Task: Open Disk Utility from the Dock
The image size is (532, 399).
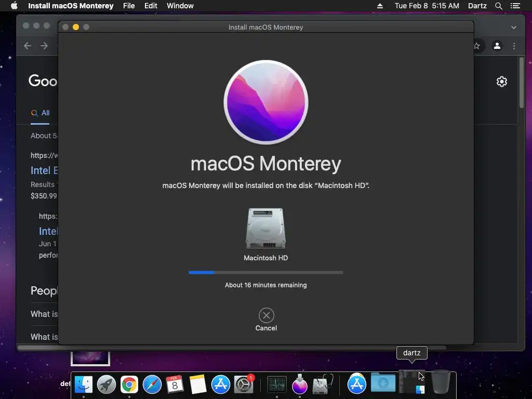Action: tap(322, 384)
